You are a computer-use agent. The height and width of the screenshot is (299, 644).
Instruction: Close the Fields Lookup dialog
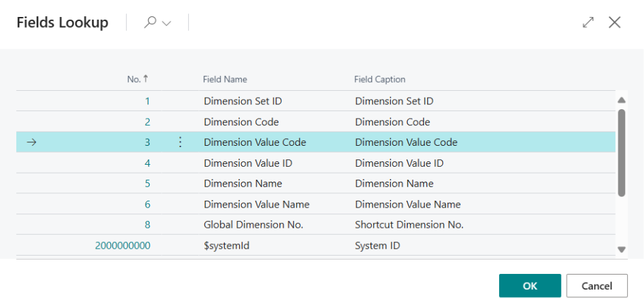(614, 22)
